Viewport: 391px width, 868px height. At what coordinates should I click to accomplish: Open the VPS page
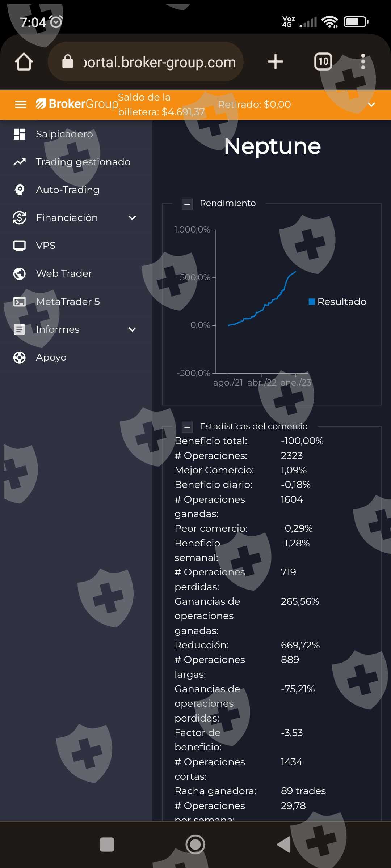tap(46, 246)
